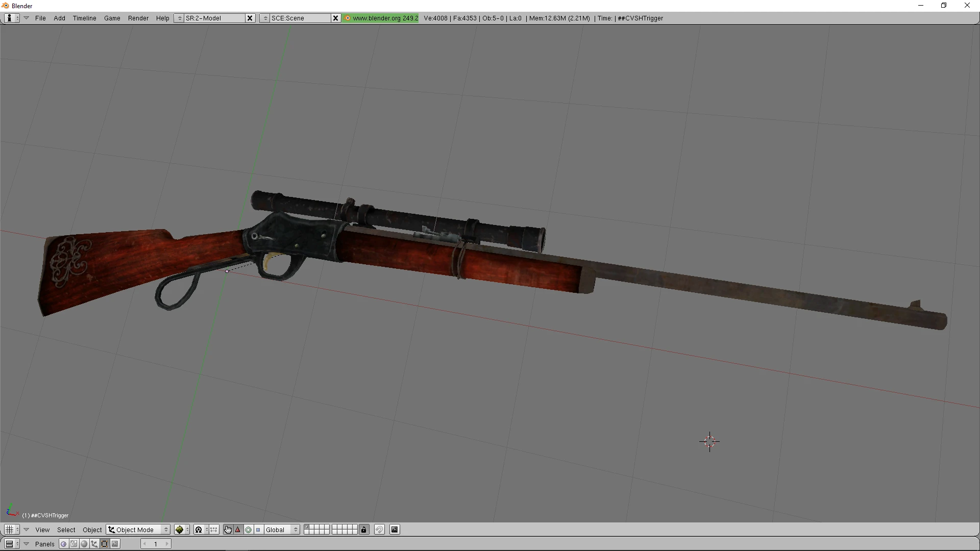
Task: Click the Mem:12.63M memory status text
Action: point(559,18)
